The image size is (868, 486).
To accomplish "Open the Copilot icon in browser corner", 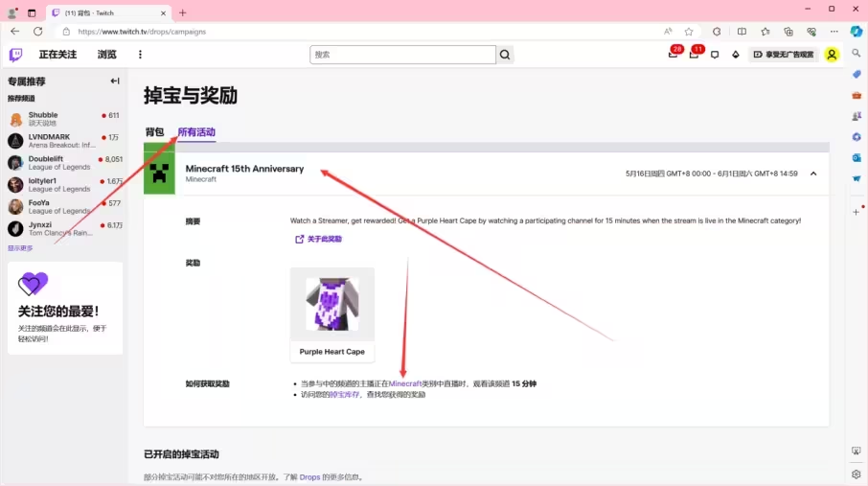I will tap(857, 32).
